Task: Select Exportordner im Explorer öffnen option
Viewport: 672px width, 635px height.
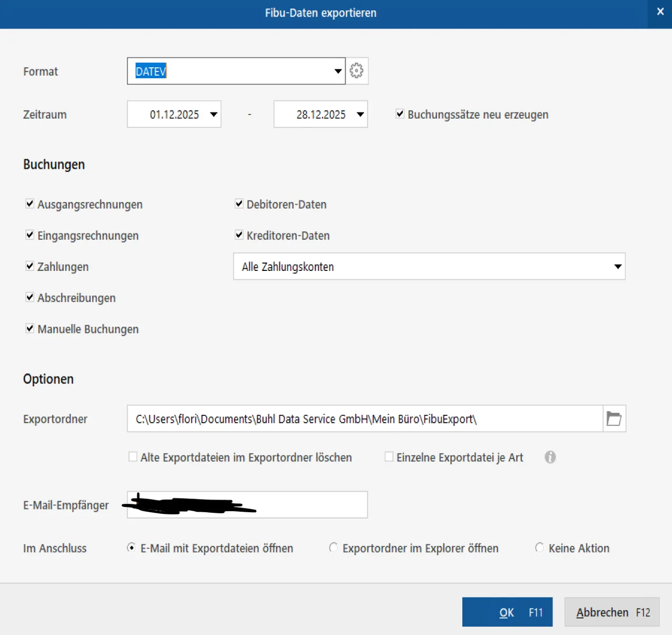Action: point(333,548)
